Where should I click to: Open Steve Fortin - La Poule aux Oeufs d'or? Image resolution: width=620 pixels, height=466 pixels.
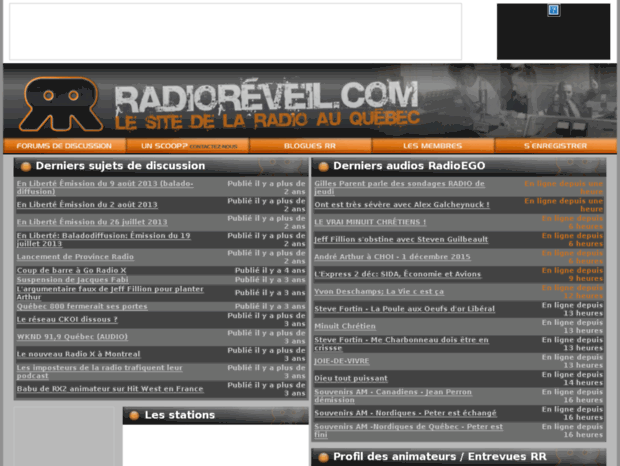pos(405,309)
